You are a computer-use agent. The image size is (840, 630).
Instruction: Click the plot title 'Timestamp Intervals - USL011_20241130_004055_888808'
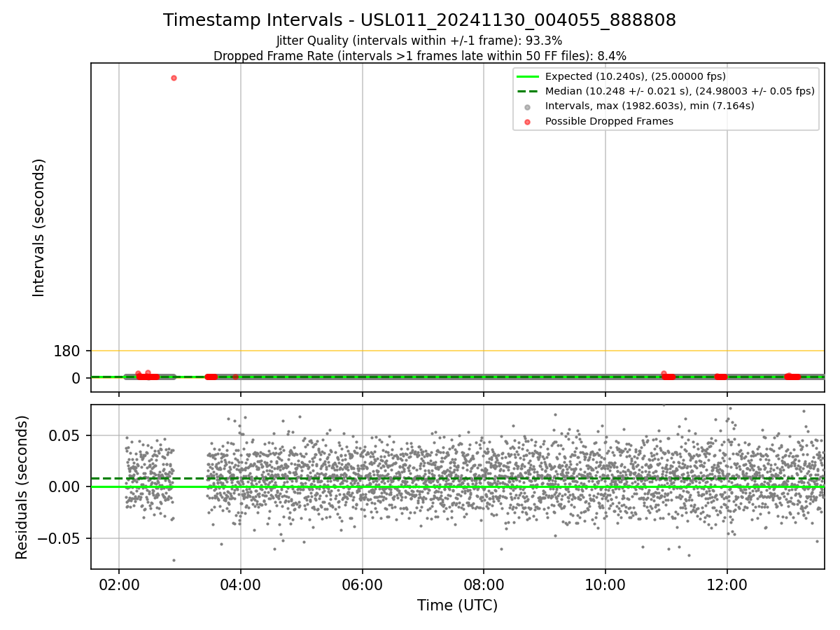tap(419, 20)
